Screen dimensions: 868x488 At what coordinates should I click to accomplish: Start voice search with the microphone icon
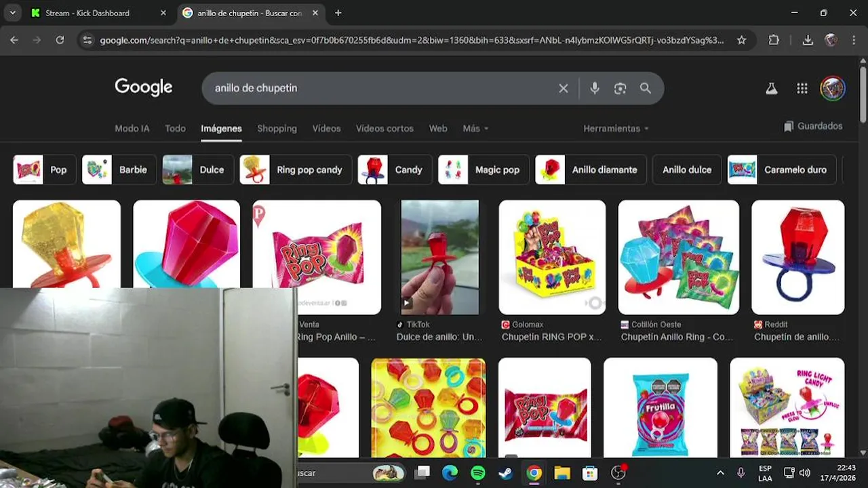(x=595, y=88)
